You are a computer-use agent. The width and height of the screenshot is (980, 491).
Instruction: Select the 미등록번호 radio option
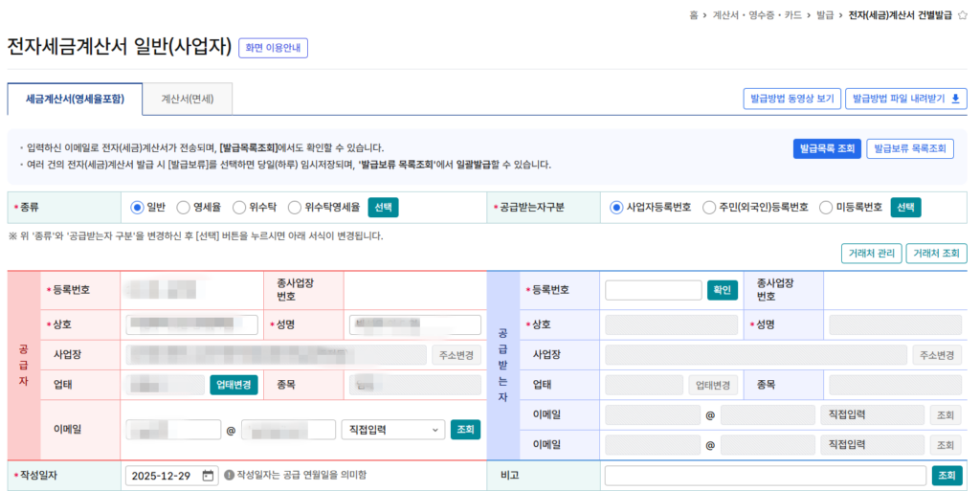(x=826, y=208)
